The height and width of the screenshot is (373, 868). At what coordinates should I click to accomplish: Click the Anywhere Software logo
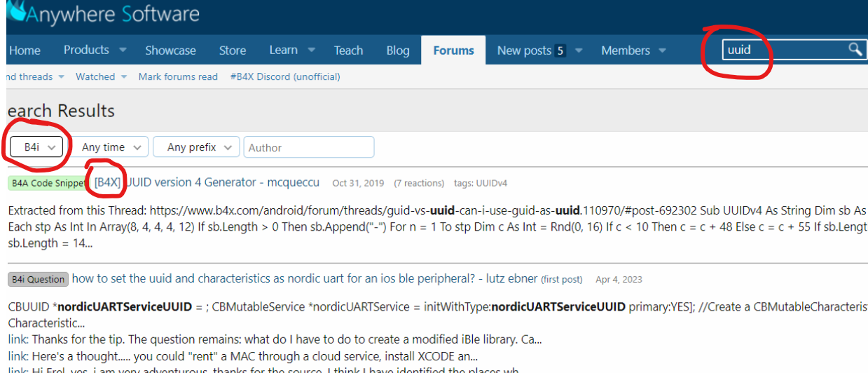click(x=104, y=13)
